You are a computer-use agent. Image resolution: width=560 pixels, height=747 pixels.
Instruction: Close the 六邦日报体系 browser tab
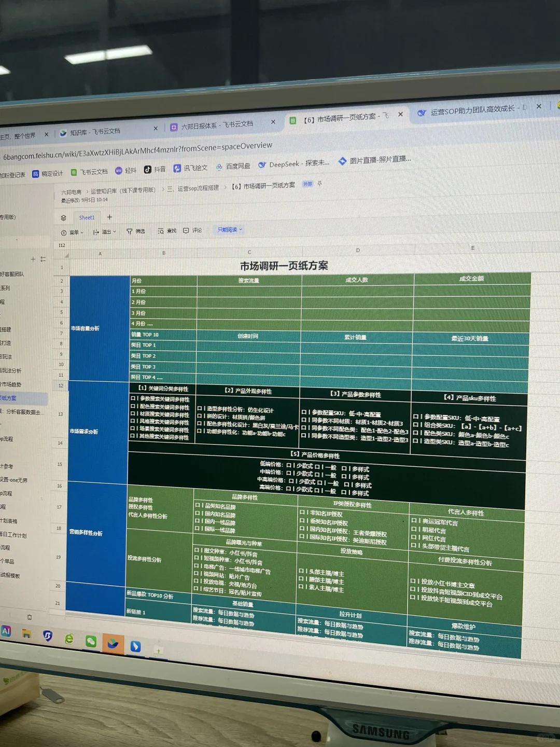(x=273, y=122)
